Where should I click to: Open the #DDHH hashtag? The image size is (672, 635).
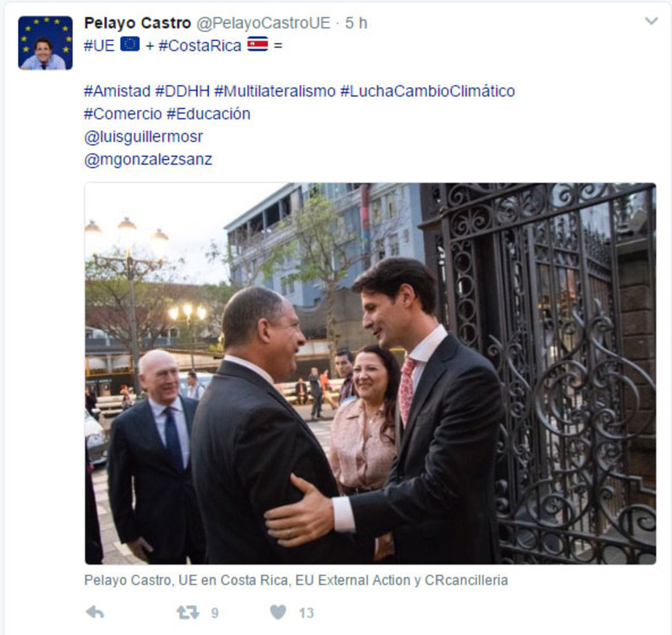tap(182, 91)
